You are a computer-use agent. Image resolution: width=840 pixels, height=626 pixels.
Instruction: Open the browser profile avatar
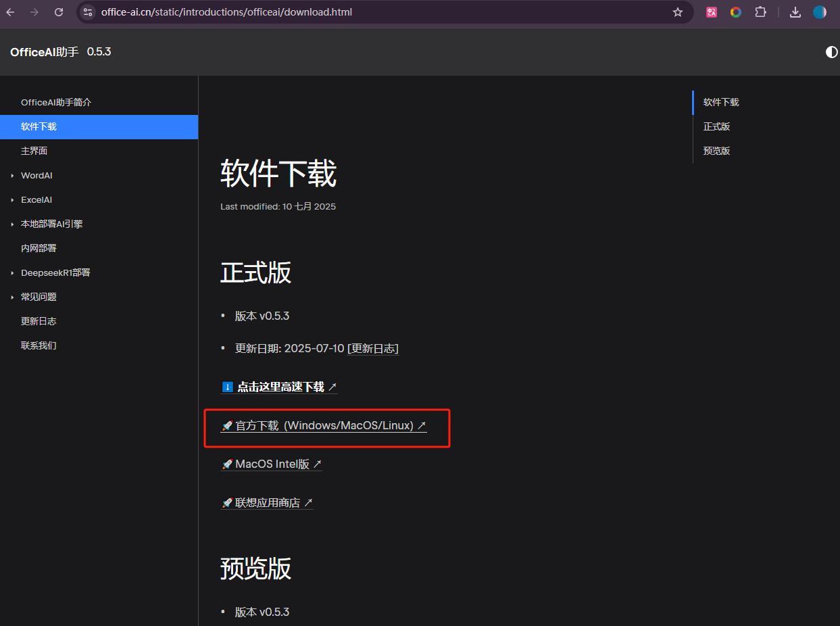click(x=820, y=12)
